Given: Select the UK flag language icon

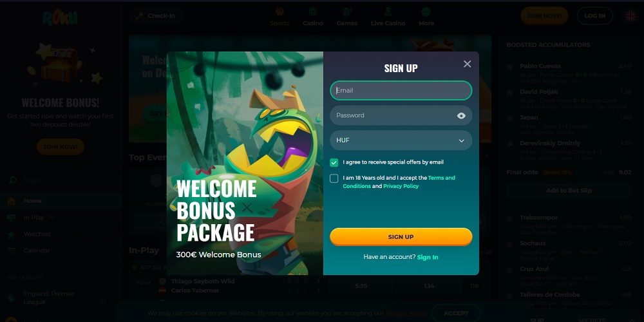Looking at the screenshot, I should tap(630, 16).
